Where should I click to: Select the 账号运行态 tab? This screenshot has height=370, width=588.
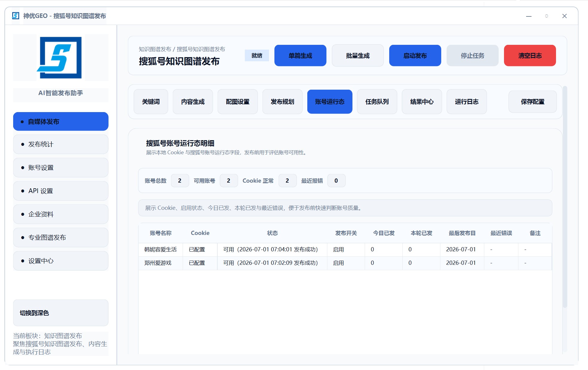click(x=330, y=102)
